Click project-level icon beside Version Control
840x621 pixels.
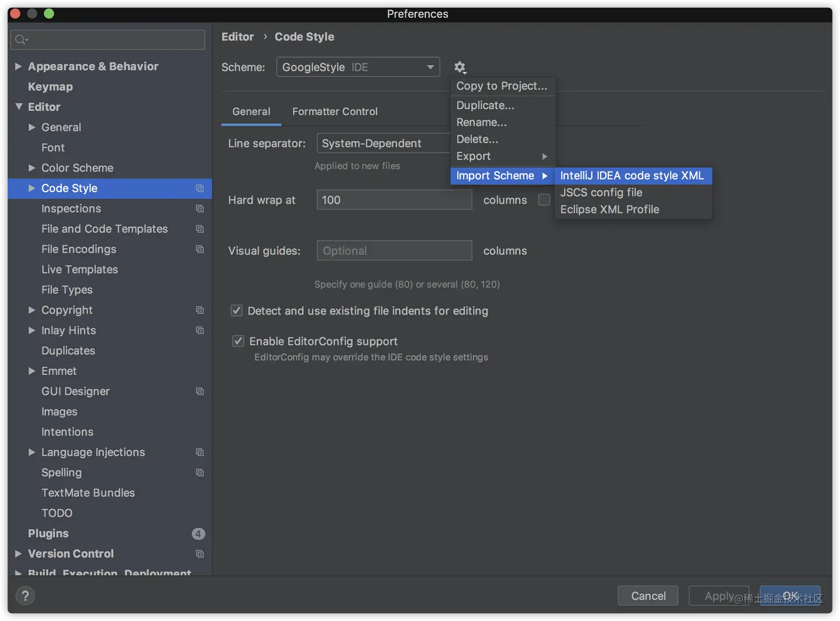point(200,554)
